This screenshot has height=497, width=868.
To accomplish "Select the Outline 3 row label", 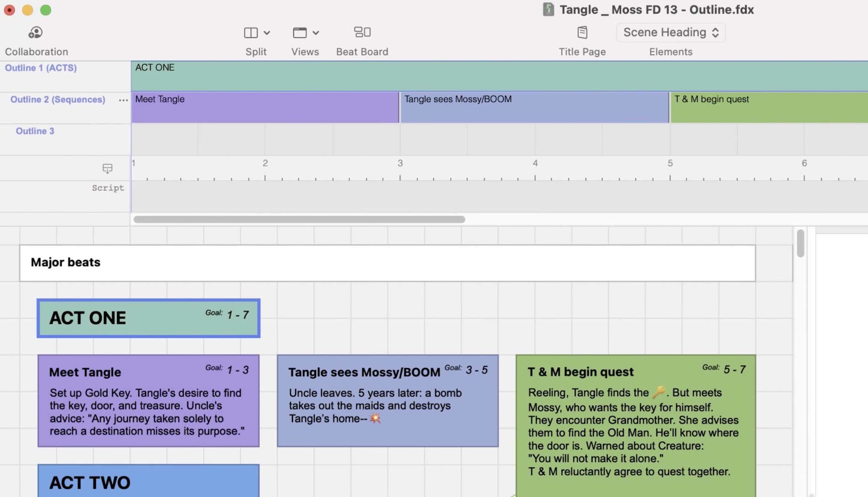I will [35, 131].
